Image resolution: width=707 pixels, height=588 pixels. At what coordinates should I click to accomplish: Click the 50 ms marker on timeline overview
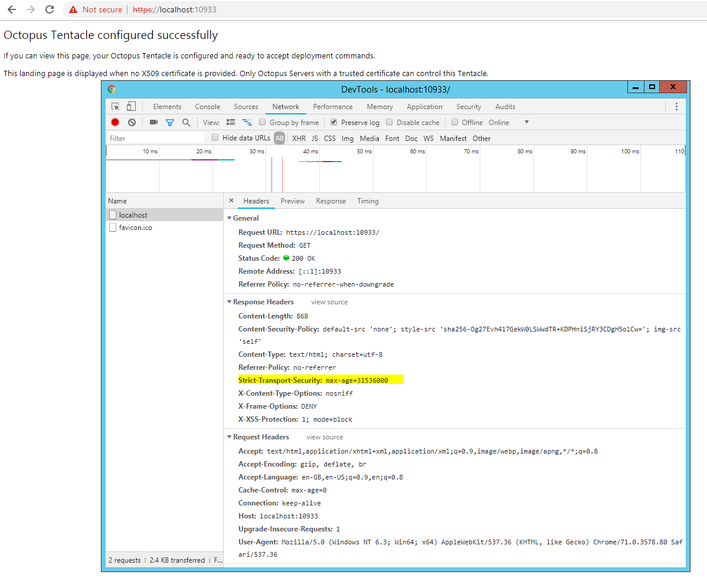coord(364,152)
